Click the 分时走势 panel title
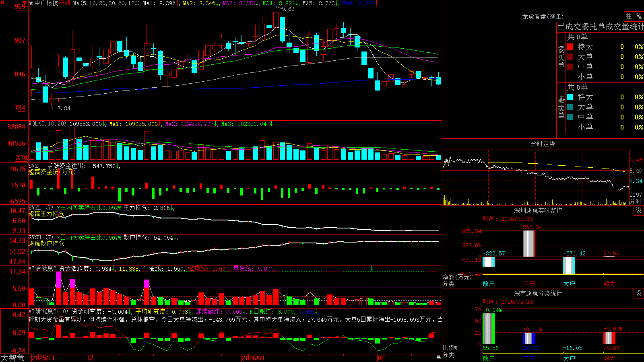This screenshot has height=362, width=644. [543, 144]
